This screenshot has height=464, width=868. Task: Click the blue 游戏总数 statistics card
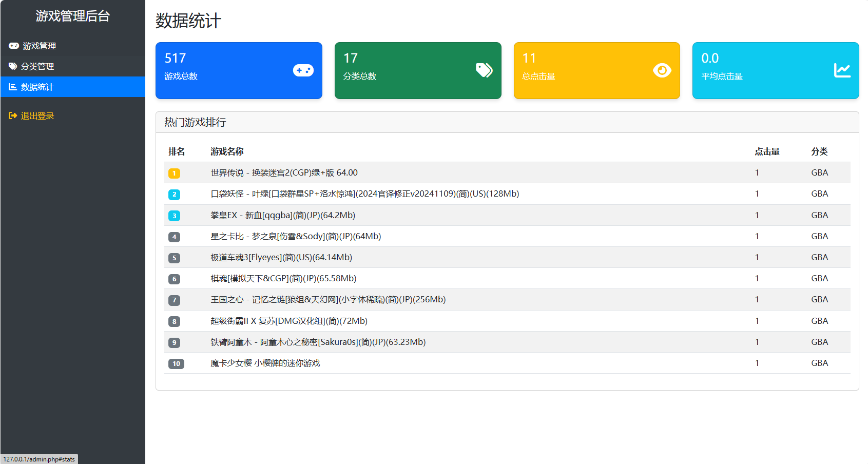239,70
